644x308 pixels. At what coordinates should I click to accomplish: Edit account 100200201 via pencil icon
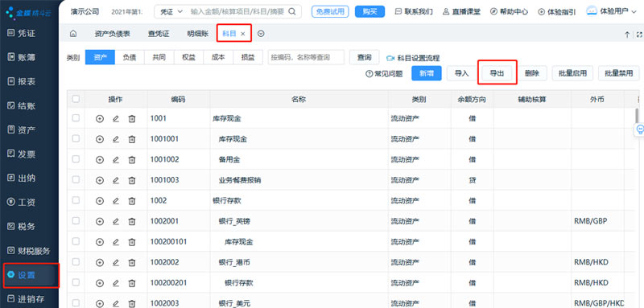[116, 283]
